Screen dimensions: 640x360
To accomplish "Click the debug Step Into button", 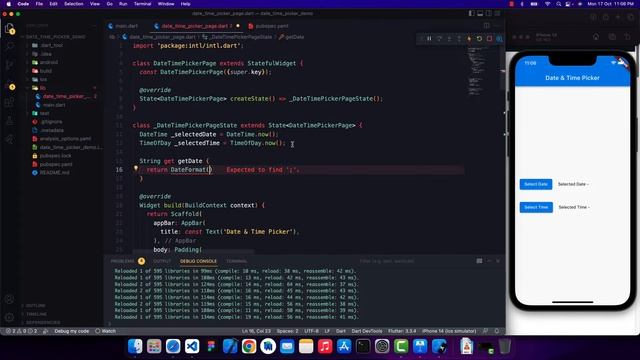I will click(449, 39).
